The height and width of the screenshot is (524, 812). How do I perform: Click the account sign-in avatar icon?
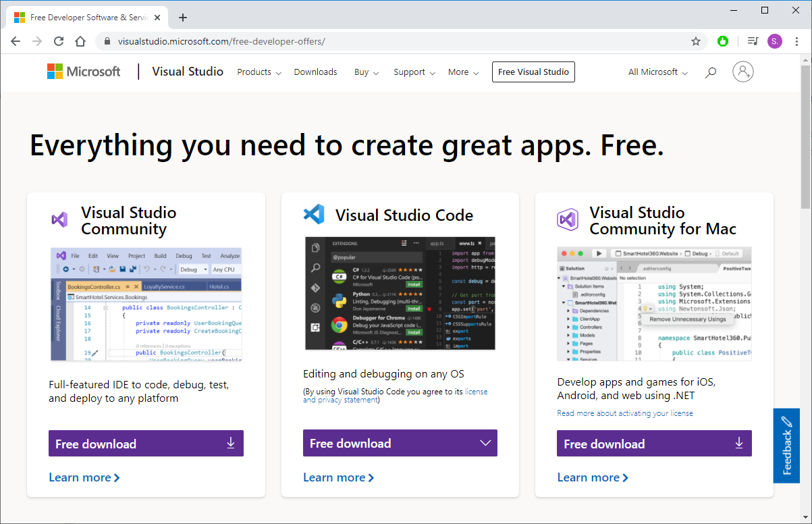(742, 72)
